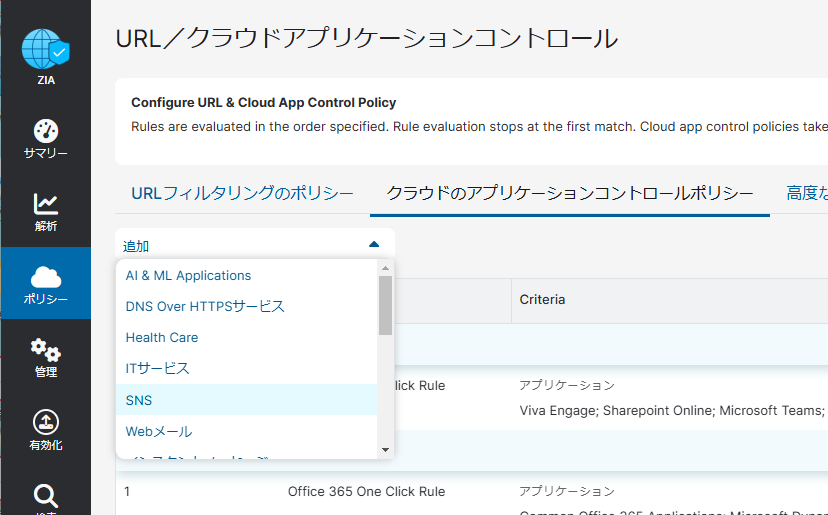
Task: Click the Viva Engage; Sharepoint Online criteria text
Action: click(x=672, y=410)
